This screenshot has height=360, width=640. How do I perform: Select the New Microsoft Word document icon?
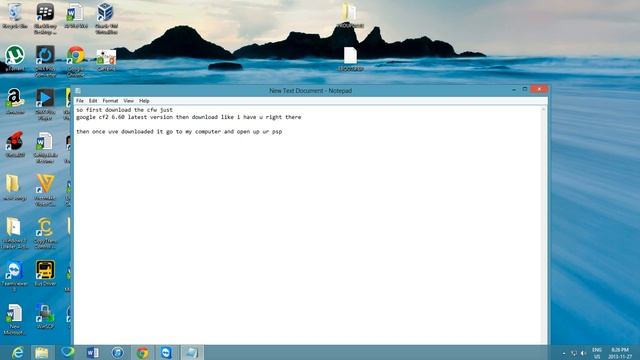tap(14, 319)
